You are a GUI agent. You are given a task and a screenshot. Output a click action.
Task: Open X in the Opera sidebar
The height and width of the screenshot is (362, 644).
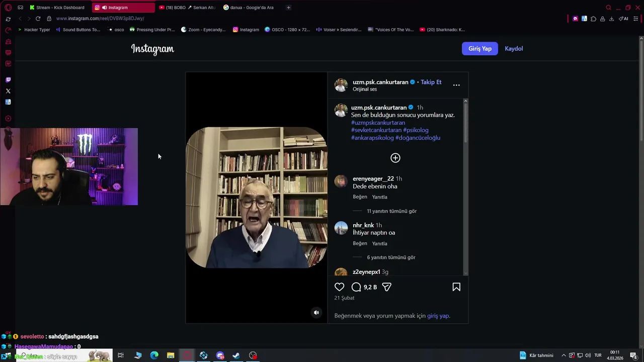[x=8, y=91]
